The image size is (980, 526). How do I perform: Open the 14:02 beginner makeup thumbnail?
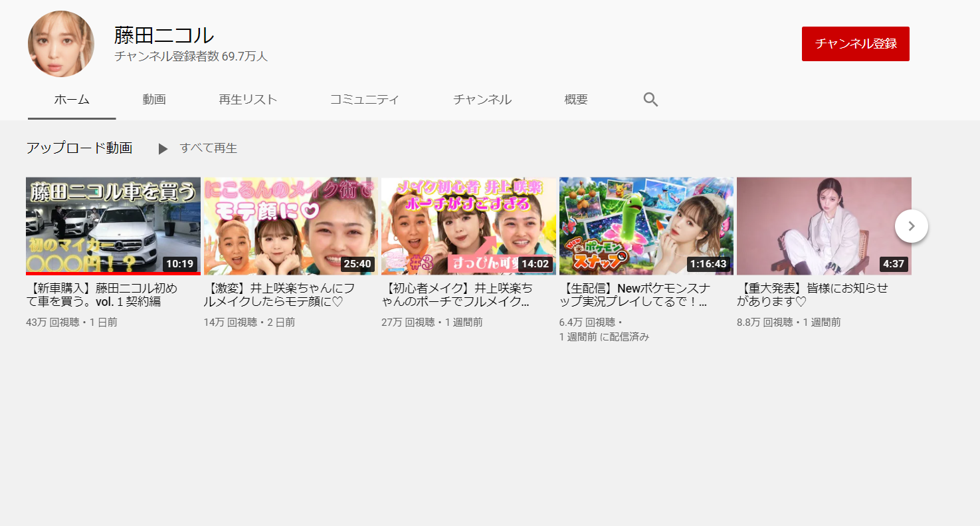tap(468, 226)
